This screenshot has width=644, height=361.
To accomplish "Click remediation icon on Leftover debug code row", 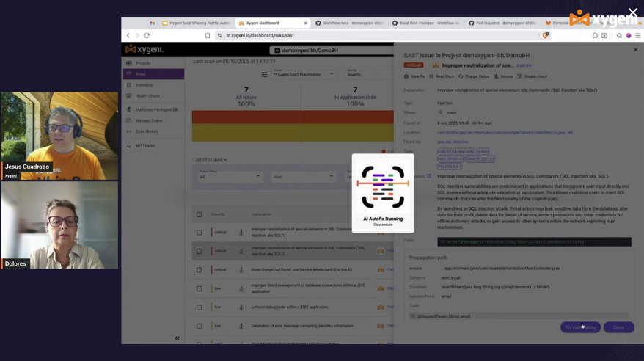I will (241, 307).
